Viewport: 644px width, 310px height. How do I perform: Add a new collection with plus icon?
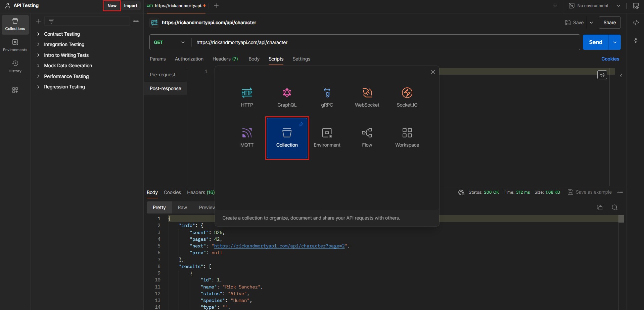pyautogui.click(x=38, y=21)
